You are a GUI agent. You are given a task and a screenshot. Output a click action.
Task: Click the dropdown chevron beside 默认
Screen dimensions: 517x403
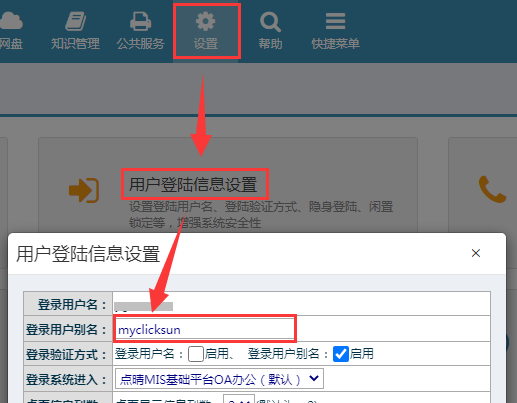coord(314,378)
